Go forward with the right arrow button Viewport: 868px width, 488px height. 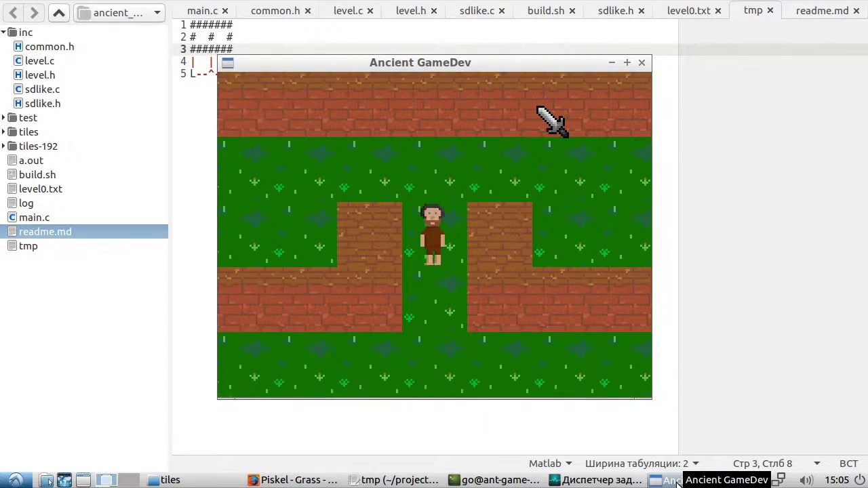coord(34,12)
